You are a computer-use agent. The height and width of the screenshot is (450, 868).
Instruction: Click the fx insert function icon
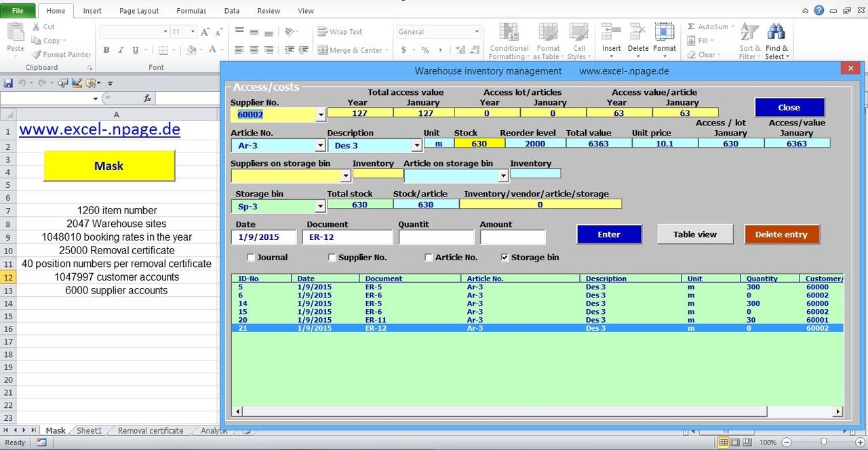147,98
